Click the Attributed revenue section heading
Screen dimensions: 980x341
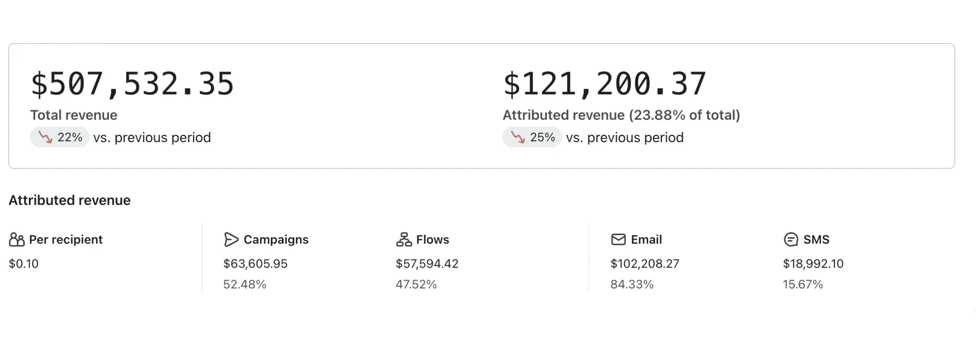pos(70,200)
